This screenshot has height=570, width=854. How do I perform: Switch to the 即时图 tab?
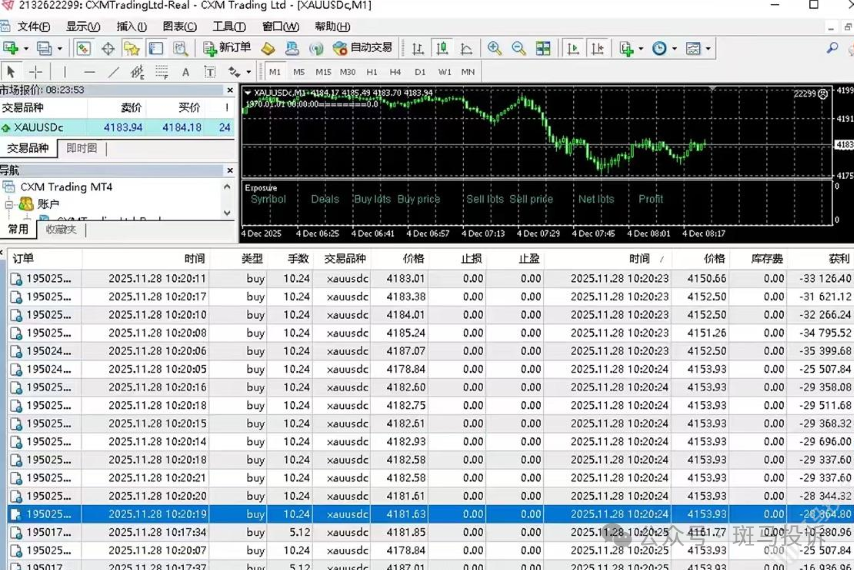pos(81,148)
